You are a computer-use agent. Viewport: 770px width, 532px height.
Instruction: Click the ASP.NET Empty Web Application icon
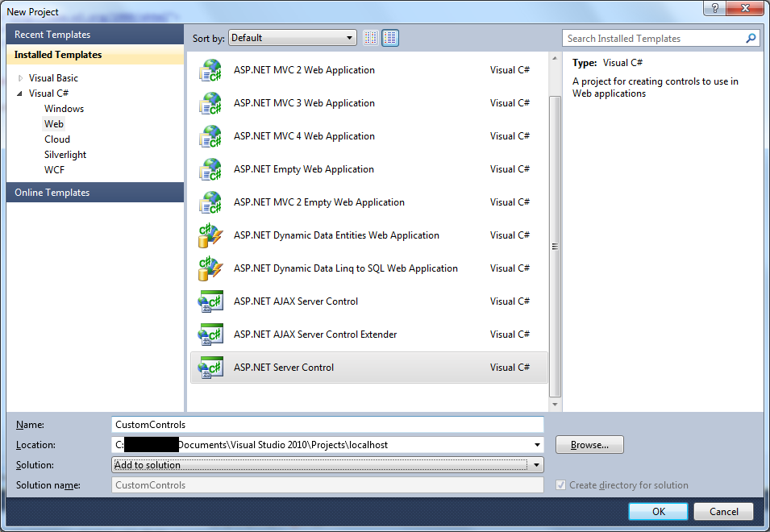210,169
